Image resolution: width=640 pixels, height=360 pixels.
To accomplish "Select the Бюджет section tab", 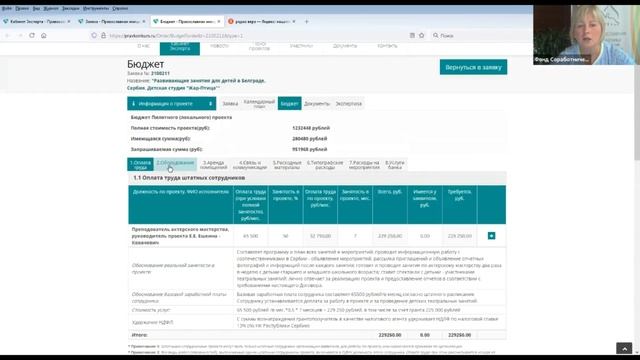I will tap(289, 104).
